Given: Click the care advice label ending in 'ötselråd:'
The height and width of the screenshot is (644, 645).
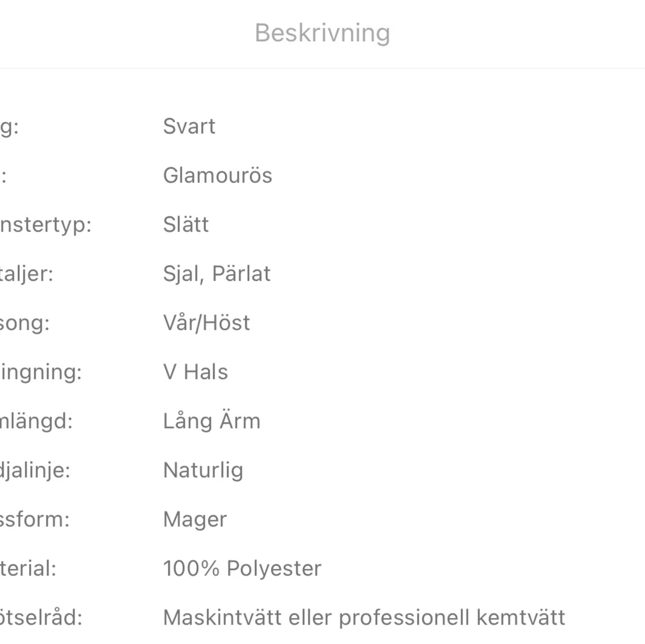Looking at the screenshot, I should pyautogui.click(x=41, y=618).
